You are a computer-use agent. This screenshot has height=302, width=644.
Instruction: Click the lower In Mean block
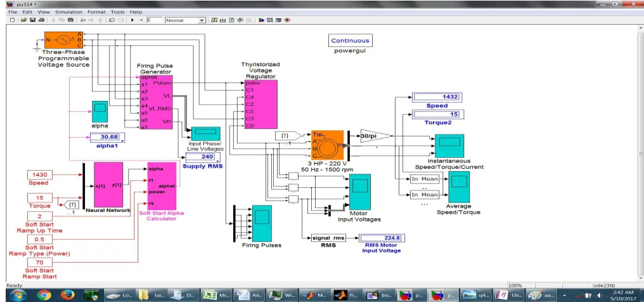pos(425,195)
